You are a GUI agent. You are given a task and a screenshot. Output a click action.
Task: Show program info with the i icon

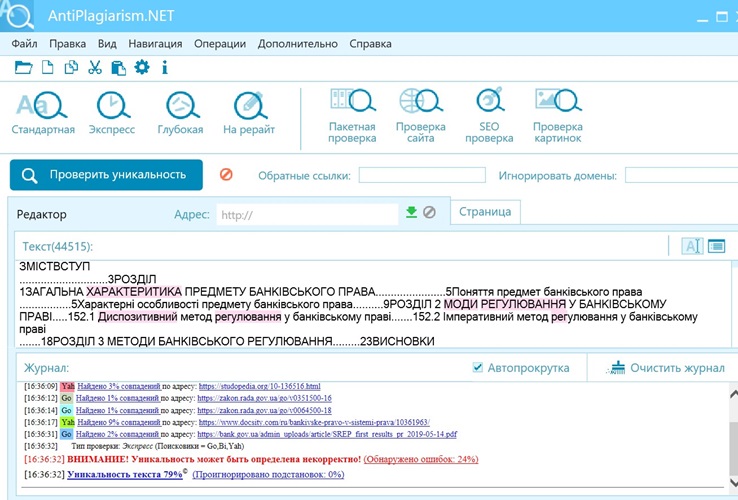coord(164,68)
